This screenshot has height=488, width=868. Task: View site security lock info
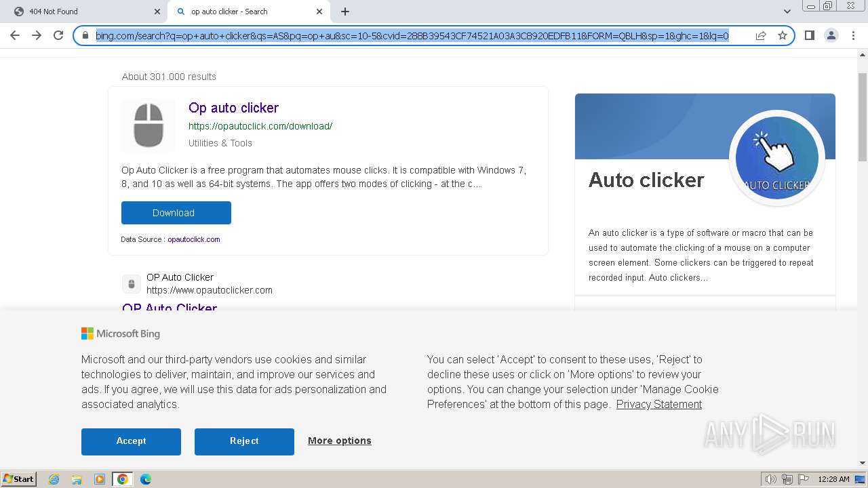pos(85,35)
